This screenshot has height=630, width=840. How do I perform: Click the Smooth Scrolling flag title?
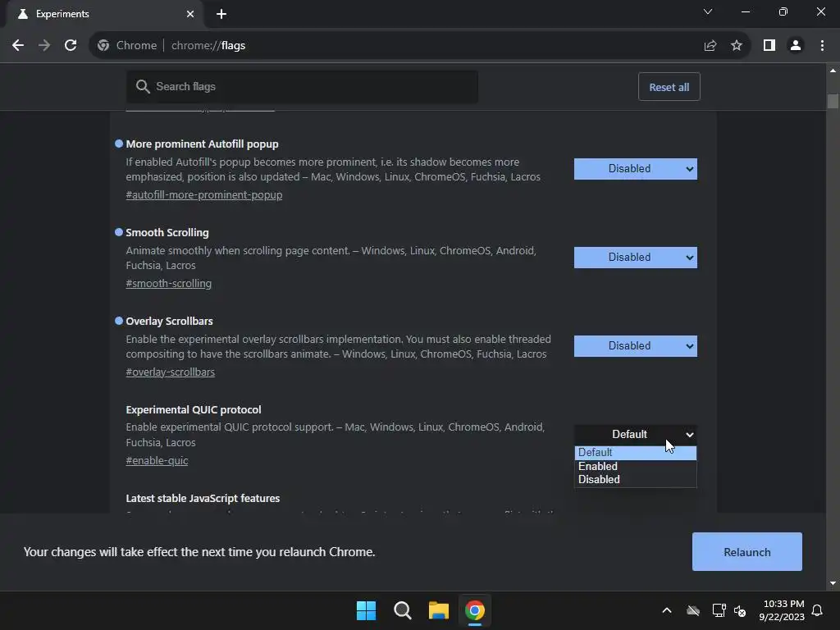[167, 232]
